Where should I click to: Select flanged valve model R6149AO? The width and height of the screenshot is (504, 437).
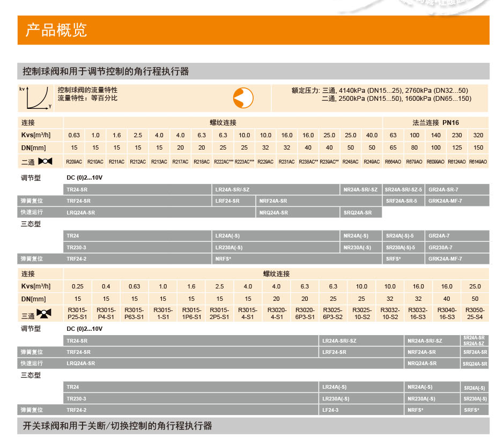pos(478,162)
